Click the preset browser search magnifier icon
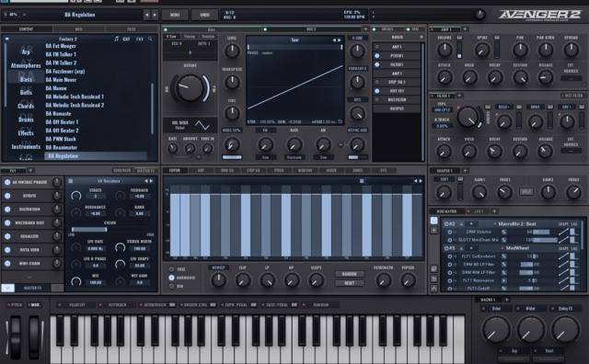The height and width of the screenshot is (364, 589). (x=150, y=39)
